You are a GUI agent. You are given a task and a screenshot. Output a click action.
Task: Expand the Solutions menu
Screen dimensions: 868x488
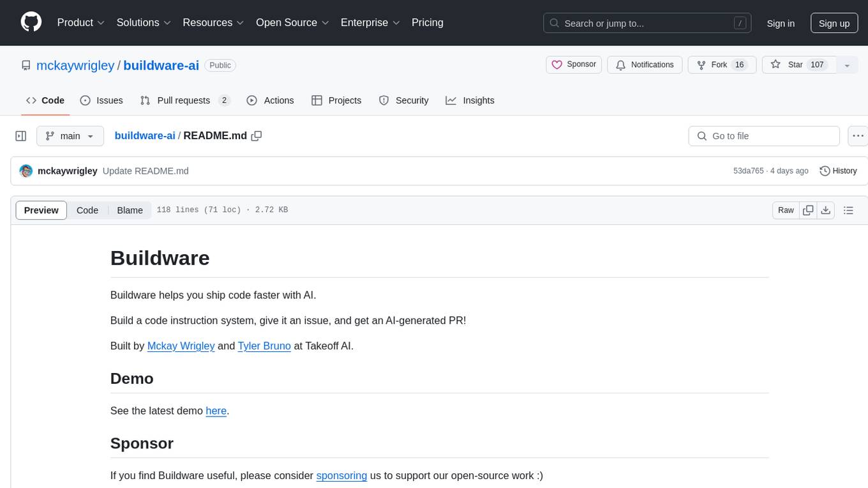(x=144, y=22)
